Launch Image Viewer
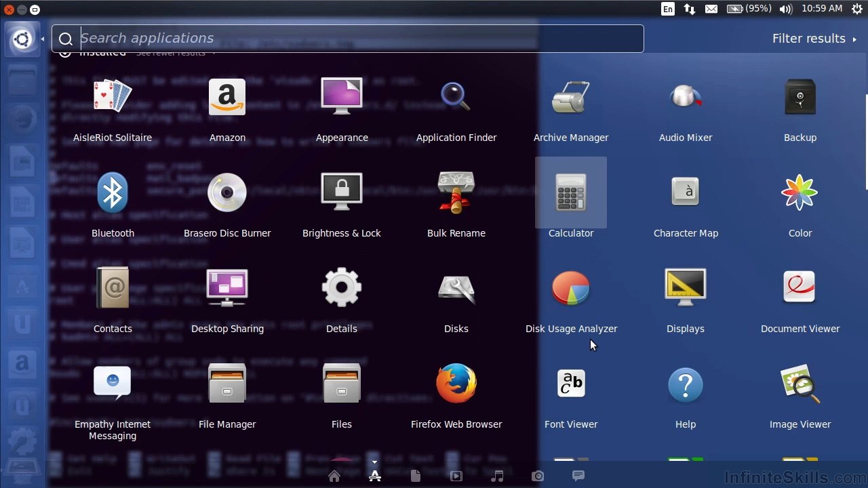Viewport: 868px width, 488px height. (x=800, y=396)
